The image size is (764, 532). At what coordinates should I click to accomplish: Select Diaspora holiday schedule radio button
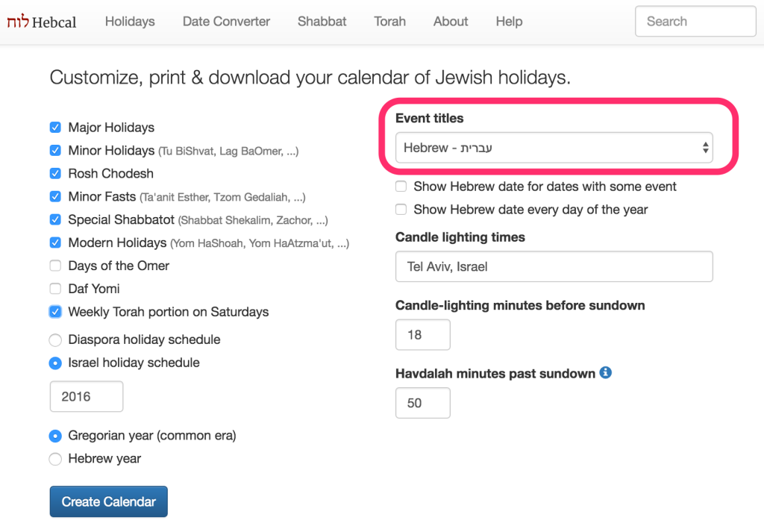[x=55, y=340]
